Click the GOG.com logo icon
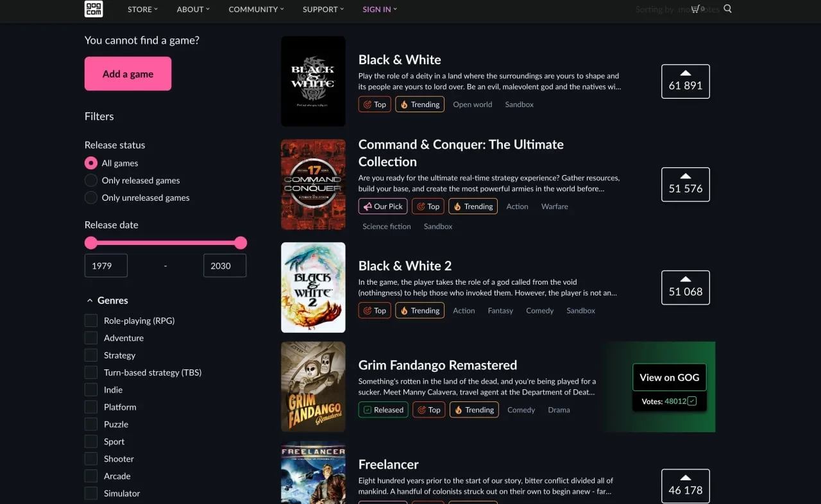This screenshot has width=821, height=504. click(94, 9)
